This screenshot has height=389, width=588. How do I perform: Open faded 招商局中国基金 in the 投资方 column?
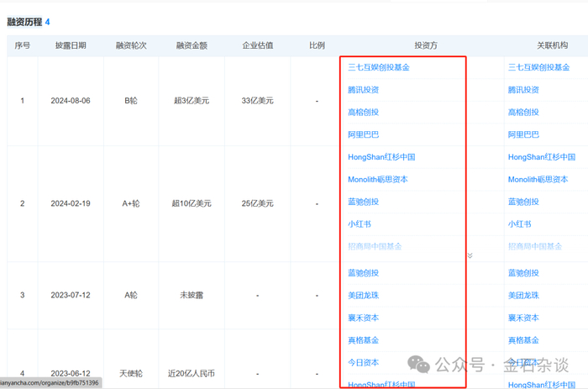[375, 246]
